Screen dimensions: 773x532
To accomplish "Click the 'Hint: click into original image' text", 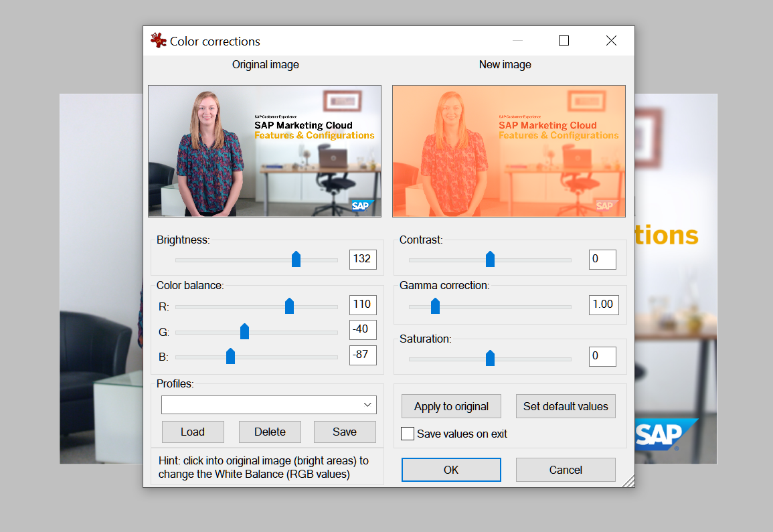I will (264, 467).
